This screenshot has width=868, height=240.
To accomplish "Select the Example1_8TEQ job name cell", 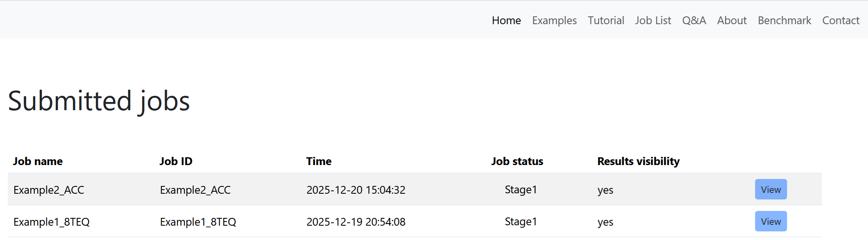I will tap(52, 222).
